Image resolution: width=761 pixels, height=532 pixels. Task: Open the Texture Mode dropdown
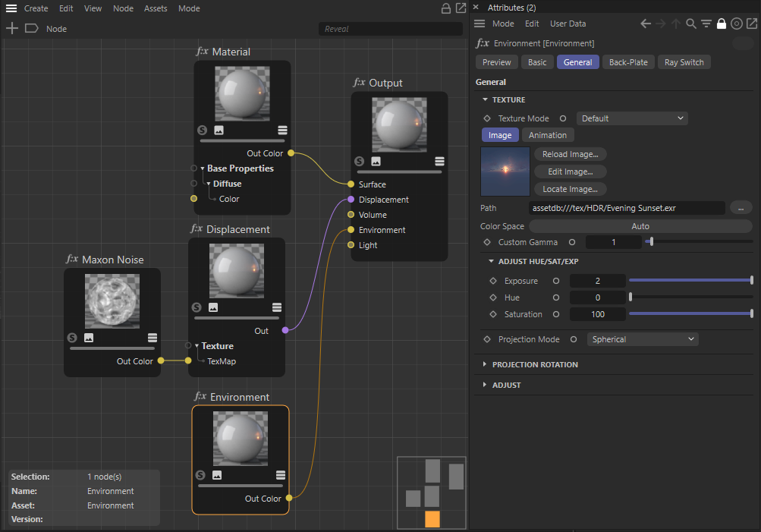tap(632, 118)
